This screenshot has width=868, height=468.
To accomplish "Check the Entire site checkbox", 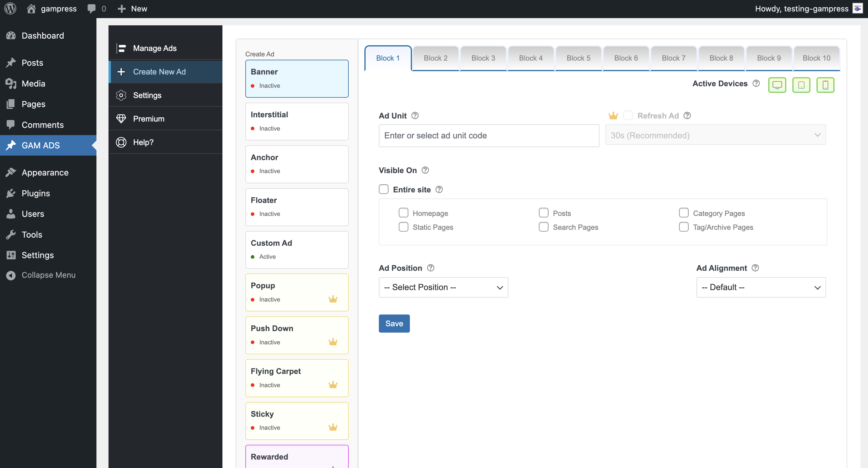I will click(383, 189).
